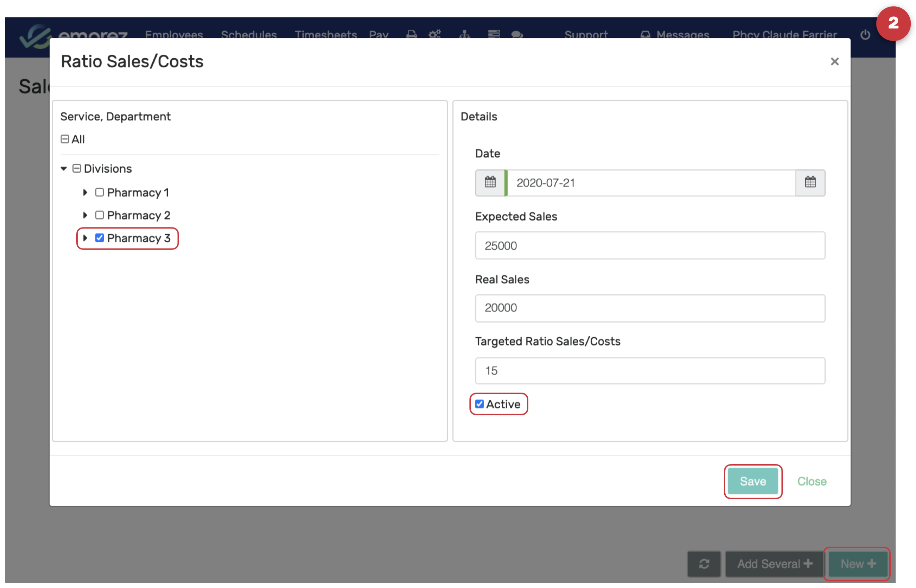Open date picker via right calendar icon
The height and width of the screenshot is (588, 916).
pyautogui.click(x=810, y=182)
